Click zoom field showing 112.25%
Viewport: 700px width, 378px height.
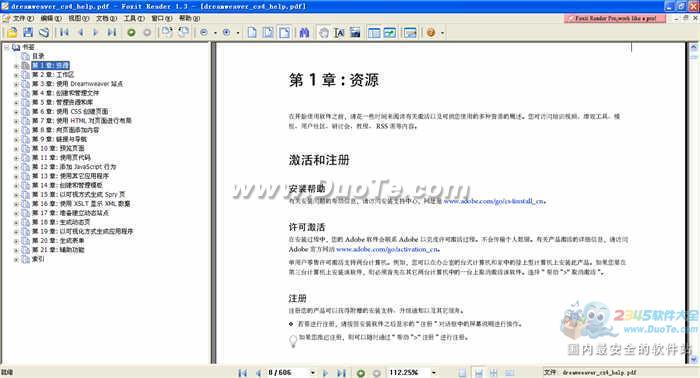coord(408,372)
